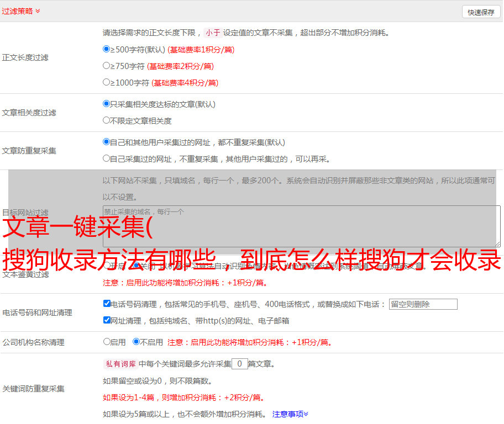Click the 文章防重复采集 label
504x424 pixels.
click(x=29, y=151)
